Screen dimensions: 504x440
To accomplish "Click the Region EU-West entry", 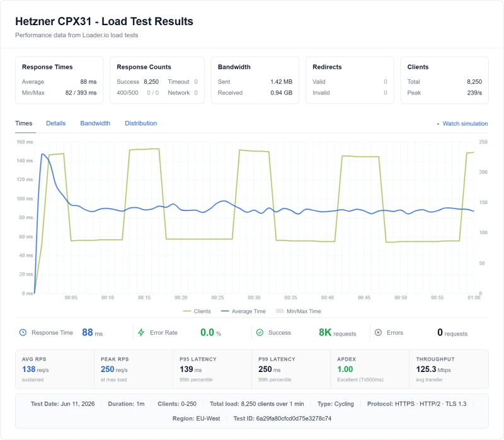I will (196, 419).
